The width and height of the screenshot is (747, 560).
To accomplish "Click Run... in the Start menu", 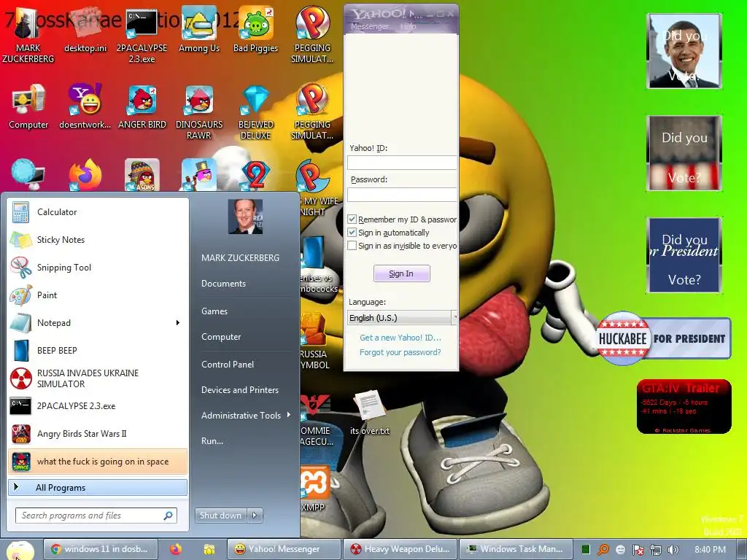I will click(212, 441).
